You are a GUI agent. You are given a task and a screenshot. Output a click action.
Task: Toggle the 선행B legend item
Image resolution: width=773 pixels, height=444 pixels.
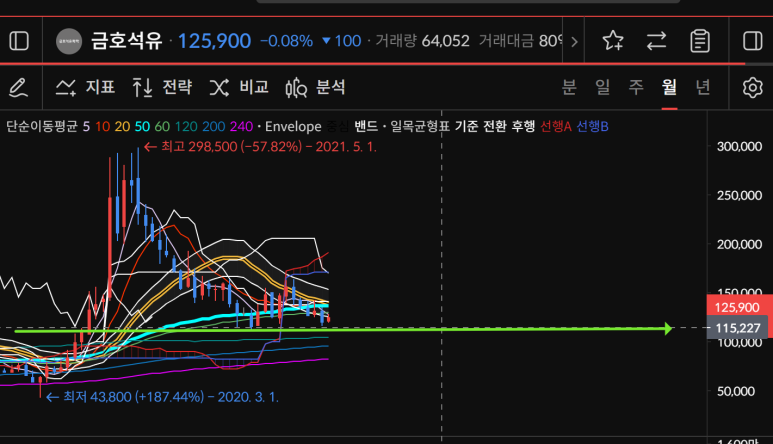pyautogui.click(x=592, y=127)
